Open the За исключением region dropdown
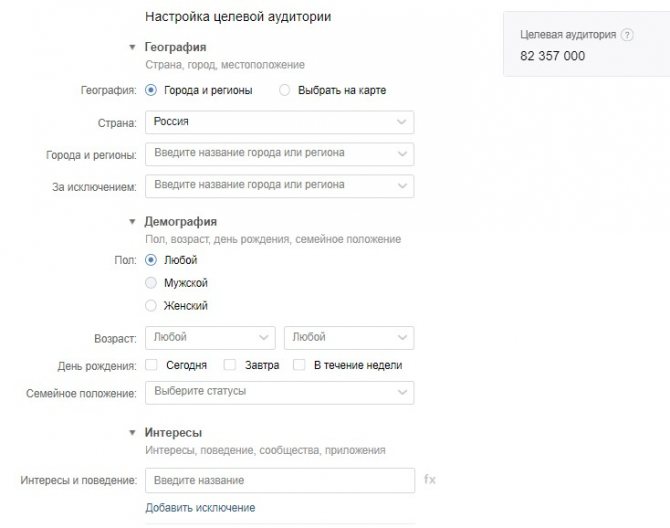The height and width of the screenshot is (528, 670). tap(279, 186)
